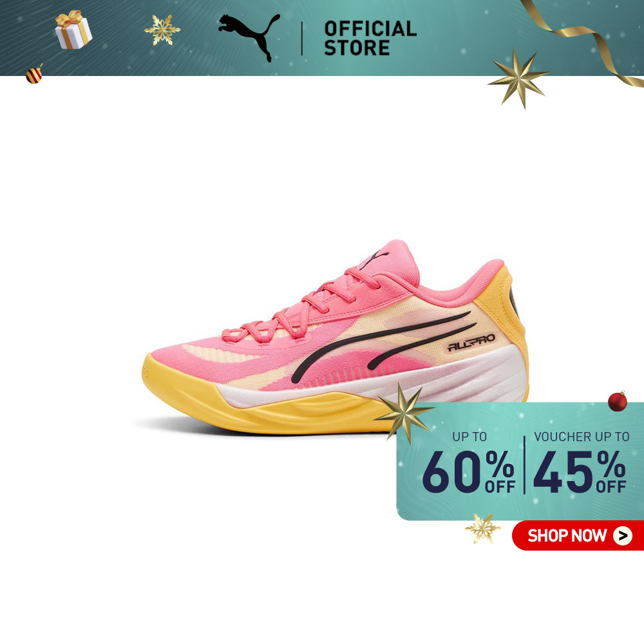Click the gold star on the promo box
Screen dimensions: 644x644
(404, 412)
